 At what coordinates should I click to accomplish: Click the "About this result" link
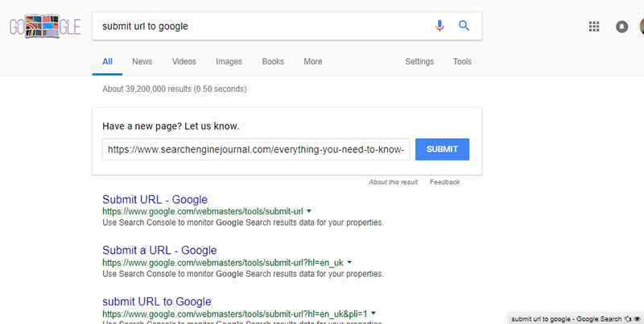(393, 182)
